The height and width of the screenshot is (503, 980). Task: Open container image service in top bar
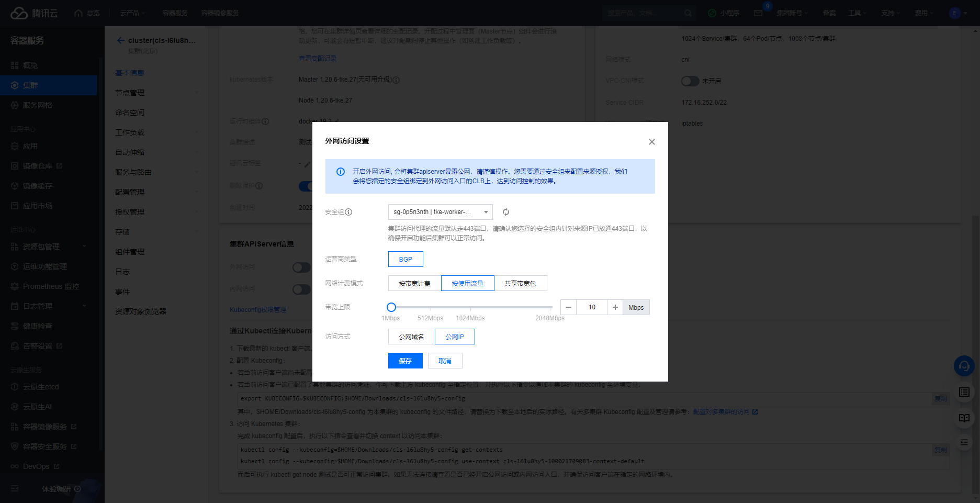pos(220,13)
